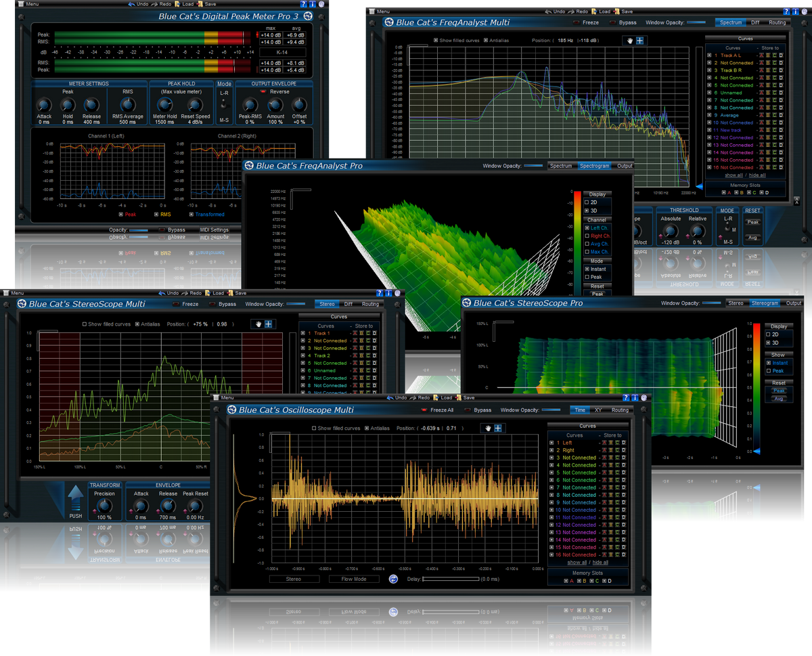Image resolution: width=812 pixels, height=656 pixels.
Task: Switch to the XY tab in Oscilloscope Multi
Action: (598, 410)
